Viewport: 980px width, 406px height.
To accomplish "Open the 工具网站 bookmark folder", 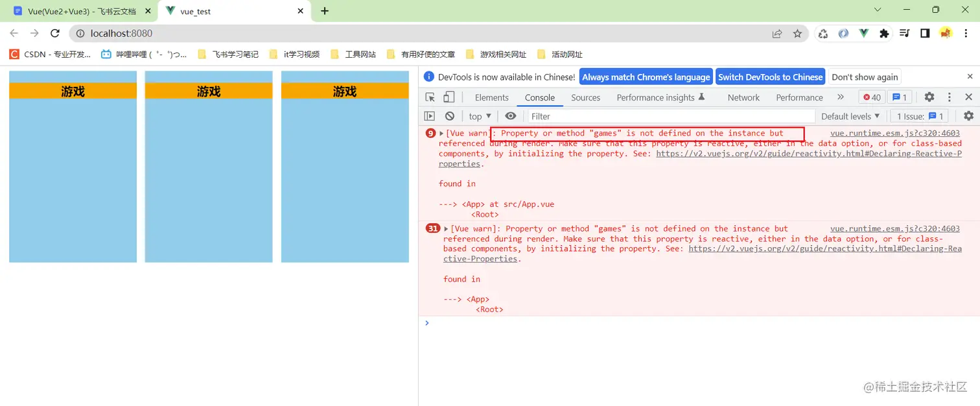I will (x=353, y=54).
